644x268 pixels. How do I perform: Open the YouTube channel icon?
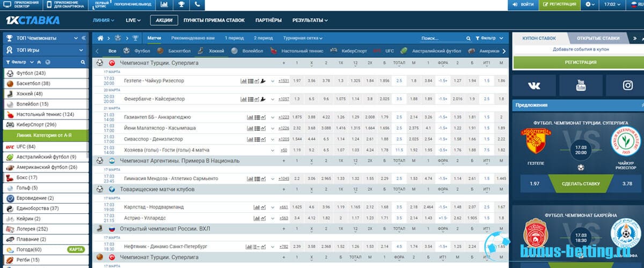[581, 85]
